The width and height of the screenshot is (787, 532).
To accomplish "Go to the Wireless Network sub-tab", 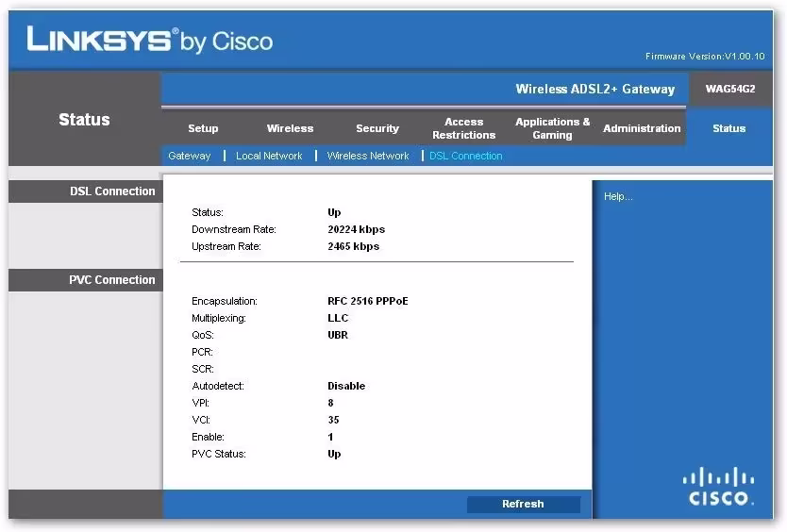I will click(x=368, y=156).
